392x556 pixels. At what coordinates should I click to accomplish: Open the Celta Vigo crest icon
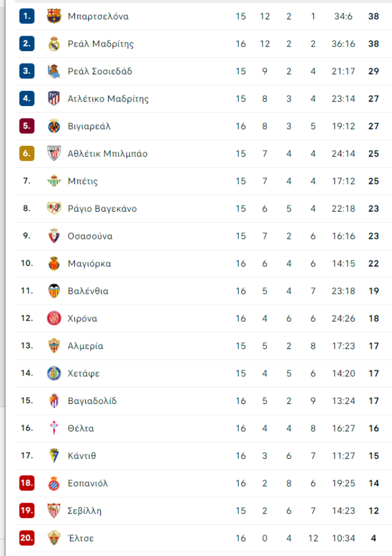point(54,428)
